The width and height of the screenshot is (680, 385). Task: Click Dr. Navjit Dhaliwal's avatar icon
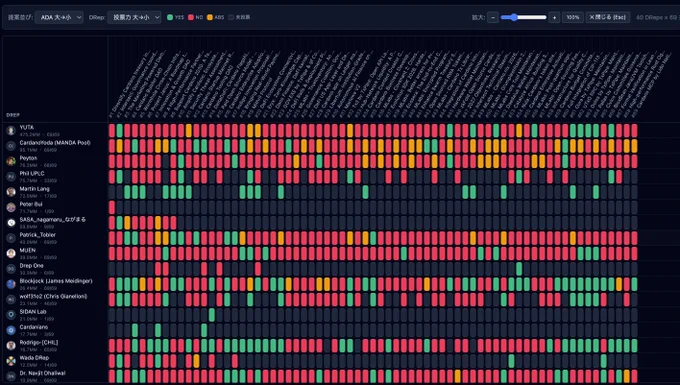[x=11, y=376]
